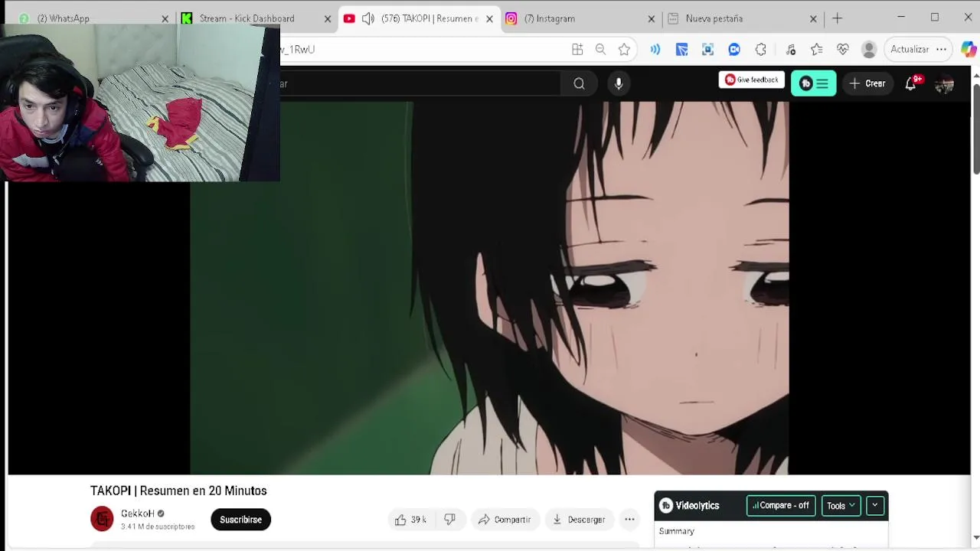Open a new browser tab with plus
980x551 pixels.
837,18
